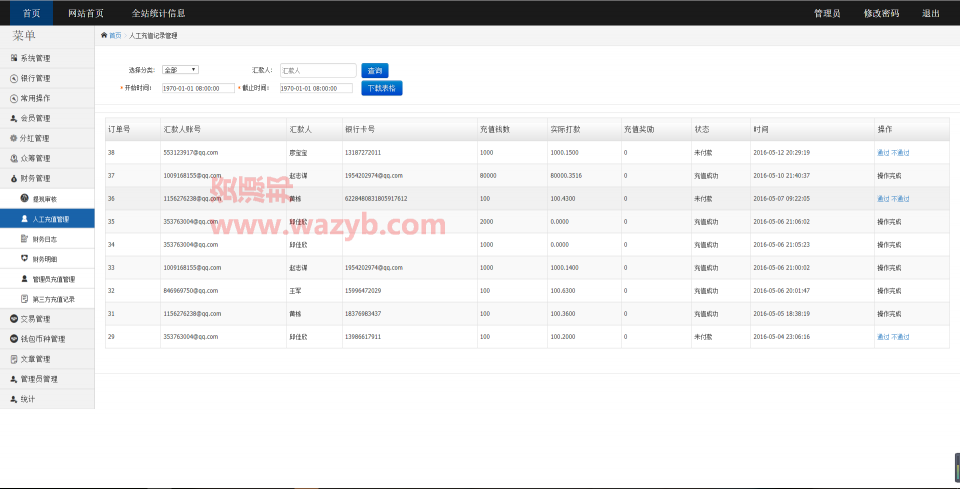Click the 下载表格 button
960x489 pixels.
tap(381, 88)
